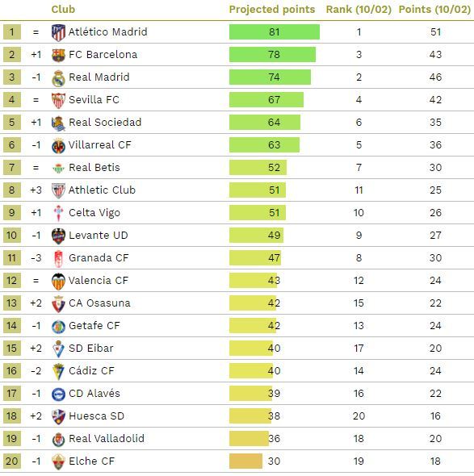Click Elche CF's orange 30 points bar
The image size is (474, 476).
tap(245, 461)
